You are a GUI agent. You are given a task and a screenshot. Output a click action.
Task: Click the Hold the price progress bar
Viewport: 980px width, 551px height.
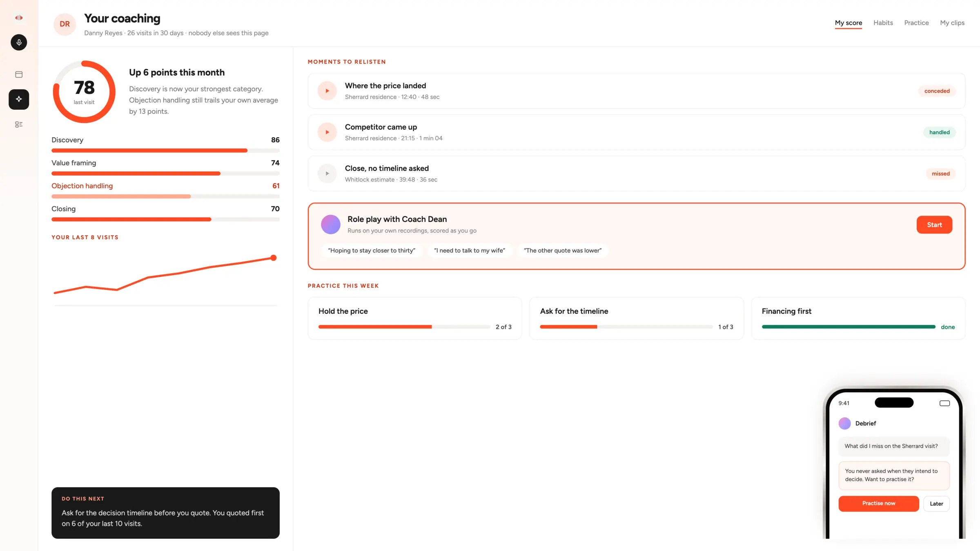click(404, 327)
